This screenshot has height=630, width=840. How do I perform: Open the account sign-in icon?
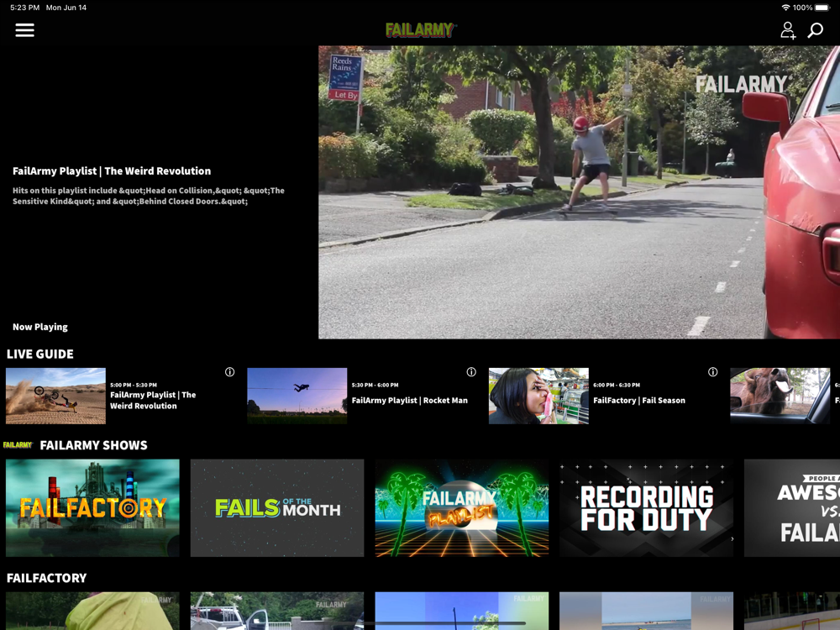pos(788,30)
